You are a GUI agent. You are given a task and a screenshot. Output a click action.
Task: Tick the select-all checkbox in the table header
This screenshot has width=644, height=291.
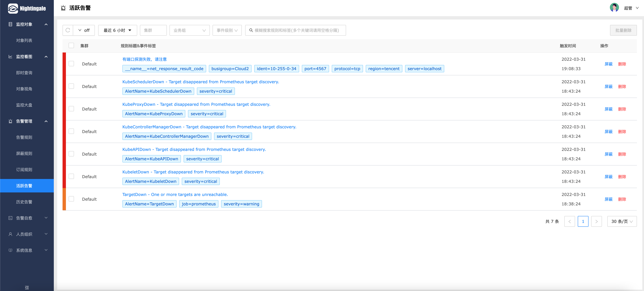tap(71, 45)
